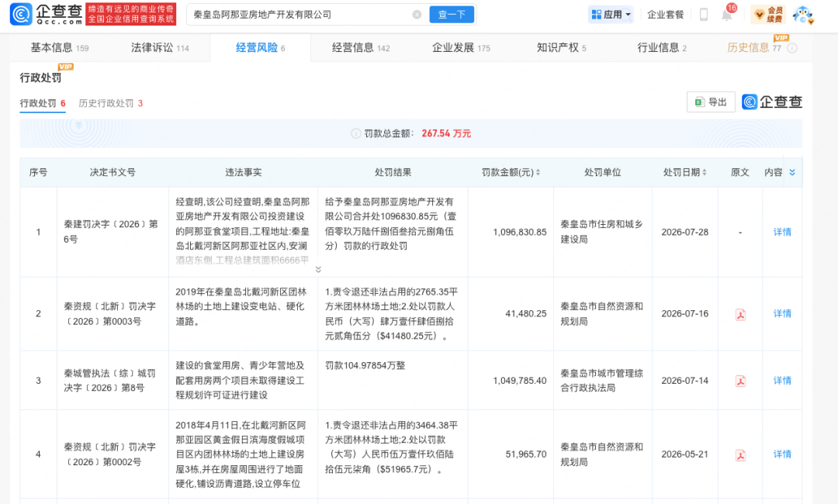Click the 查一下 search button
Screen dimensions: 838x504
tap(452, 15)
